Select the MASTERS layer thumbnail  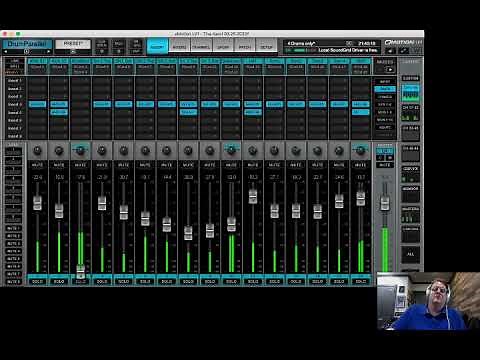tap(410, 215)
